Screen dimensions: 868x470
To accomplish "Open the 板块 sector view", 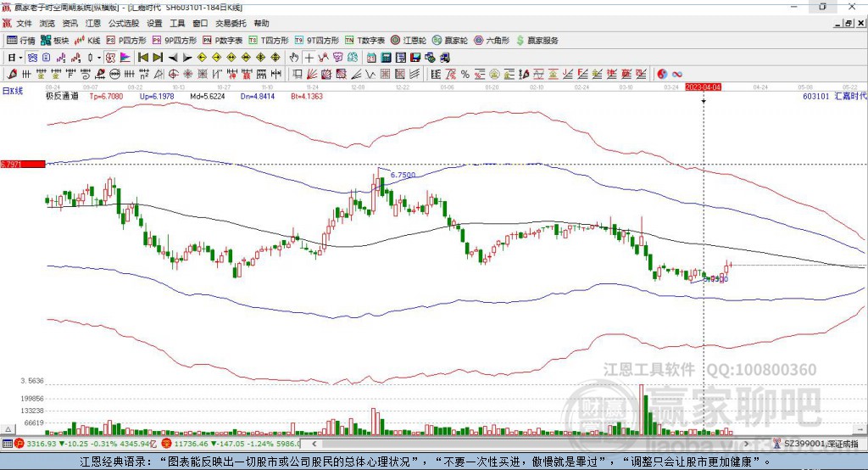I will 55,41.
